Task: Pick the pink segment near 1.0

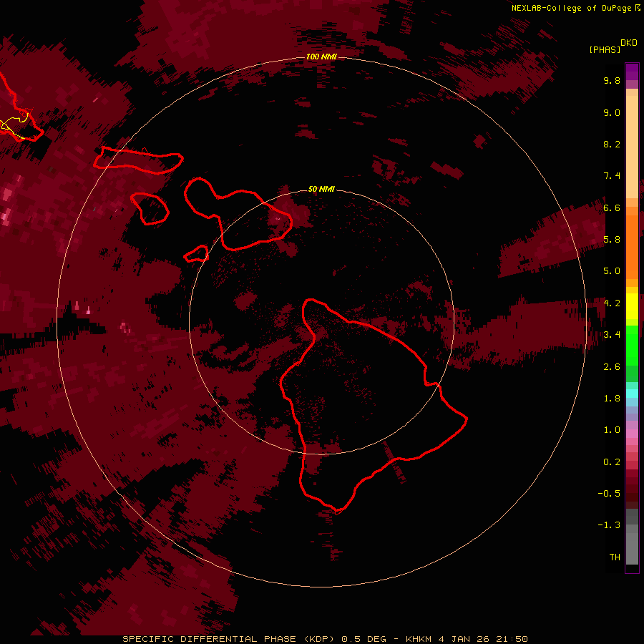Action: point(632,434)
